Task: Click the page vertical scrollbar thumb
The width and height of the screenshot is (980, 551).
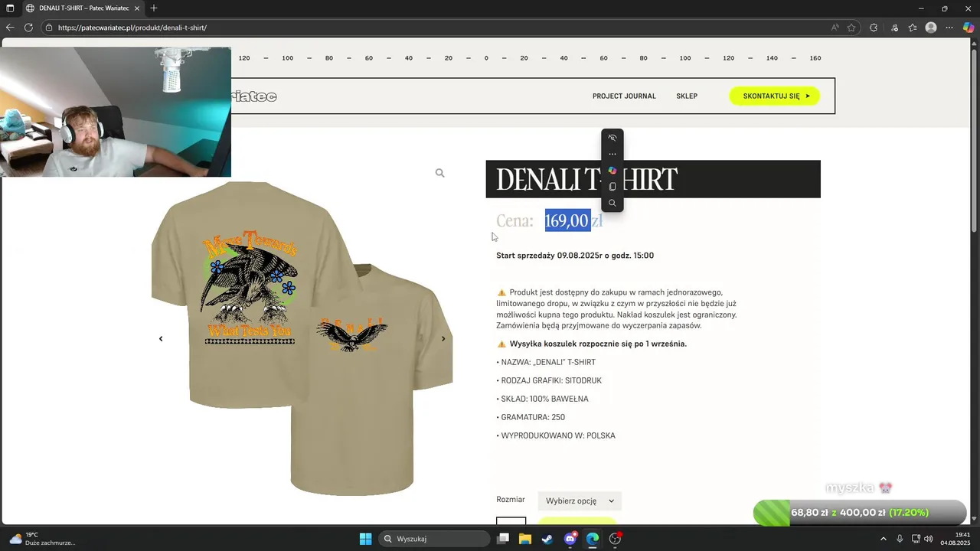Action: coord(975,142)
